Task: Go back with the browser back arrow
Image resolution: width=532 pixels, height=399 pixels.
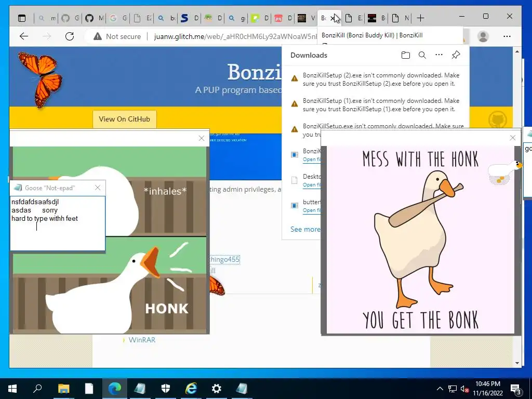Action: coord(24,36)
